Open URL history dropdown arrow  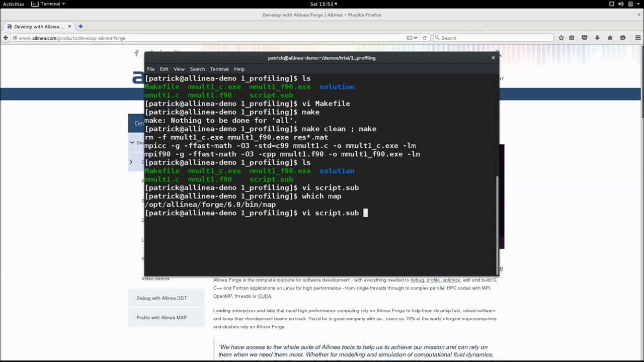(x=416, y=38)
